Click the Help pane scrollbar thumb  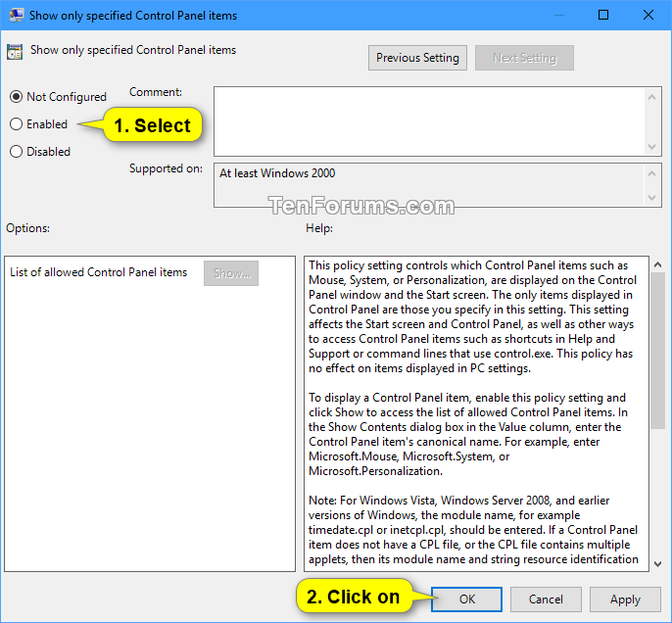[657, 351]
